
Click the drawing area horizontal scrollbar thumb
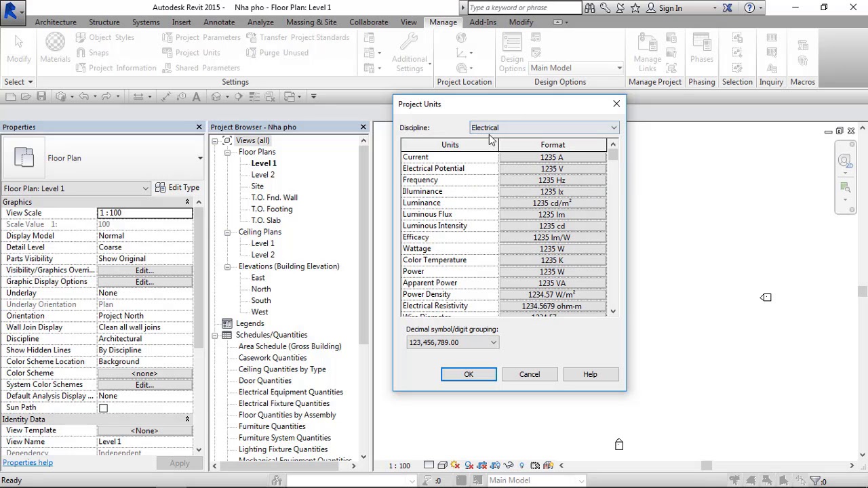click(x=707, y=466)
